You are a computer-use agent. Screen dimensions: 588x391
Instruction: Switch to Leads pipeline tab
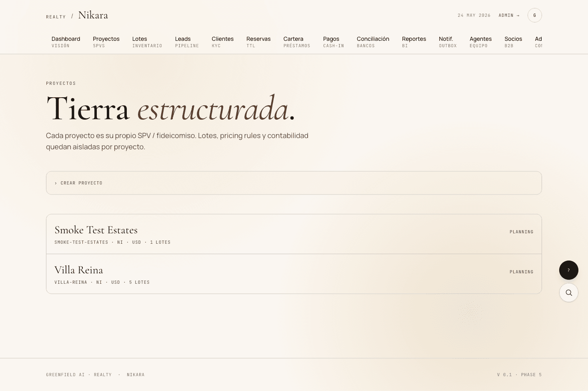pos(187,42)
